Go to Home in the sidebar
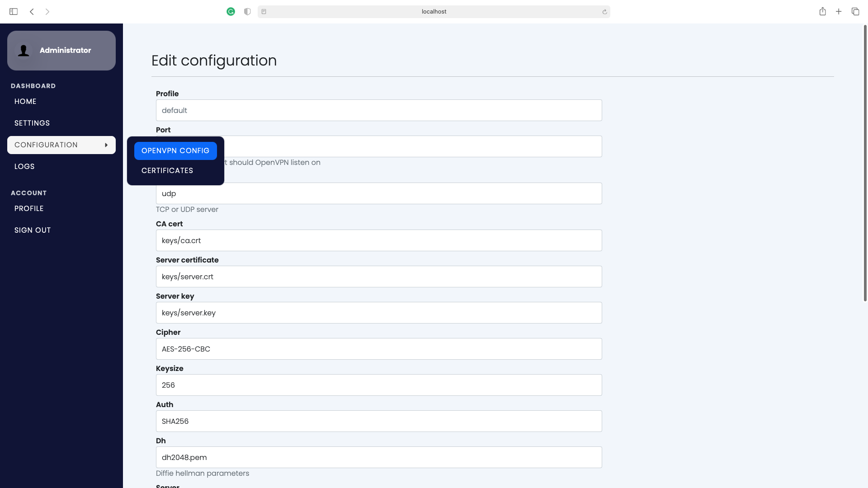The height and width of the screenshot is (488, 868). coord(25,102)
